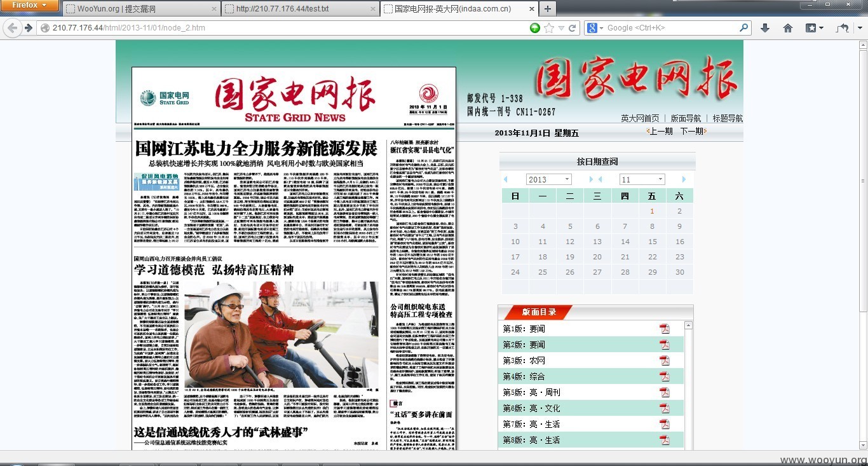Viewport: 868px width, 466px height.
Task: Click the next month arrow right of 11
Action: coord(684,180)
